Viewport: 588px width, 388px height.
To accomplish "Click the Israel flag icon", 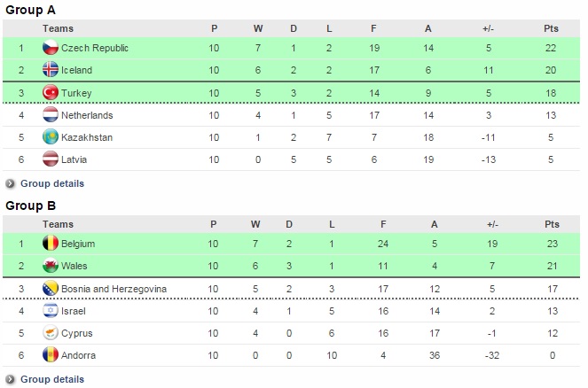I will (50, 311).
